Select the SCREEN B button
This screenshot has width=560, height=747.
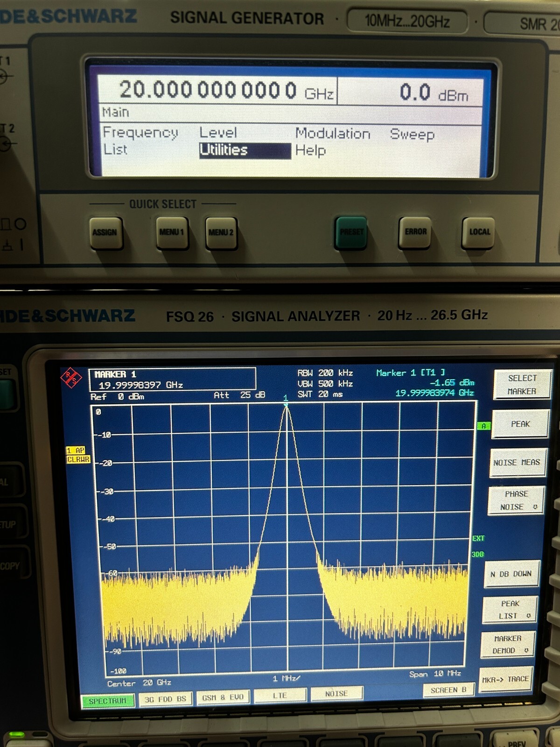(x=448, y=690)
